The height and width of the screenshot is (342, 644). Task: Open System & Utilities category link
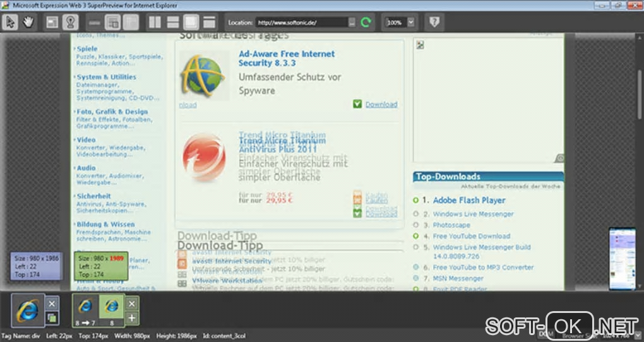[x=106, y=77]
